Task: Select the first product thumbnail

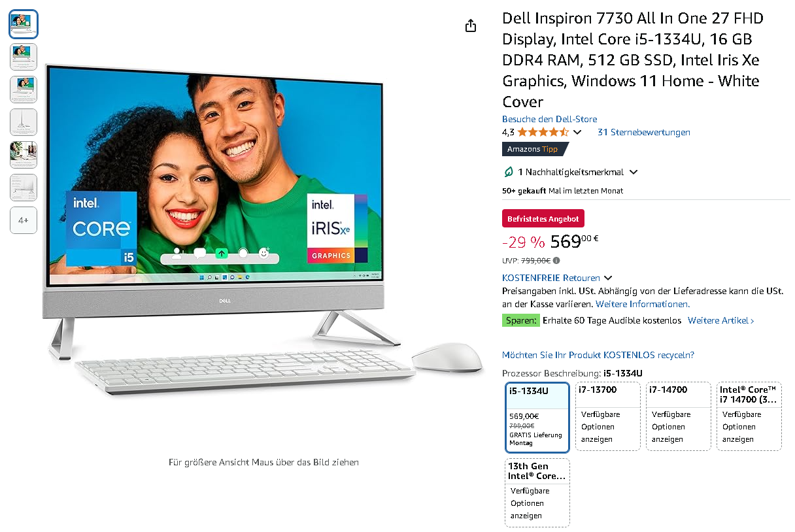Action: (24, 24)
